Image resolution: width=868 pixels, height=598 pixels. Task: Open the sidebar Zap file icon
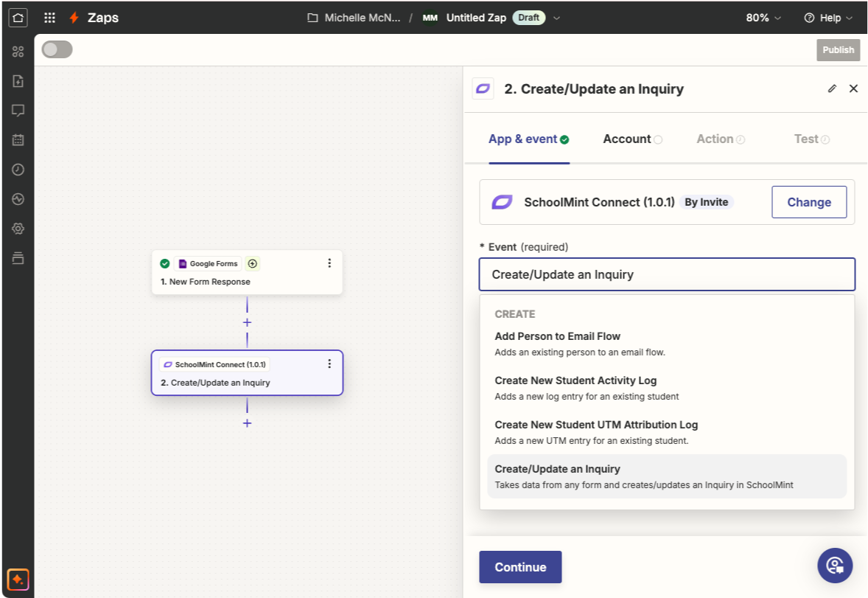[x=18, y=81]
